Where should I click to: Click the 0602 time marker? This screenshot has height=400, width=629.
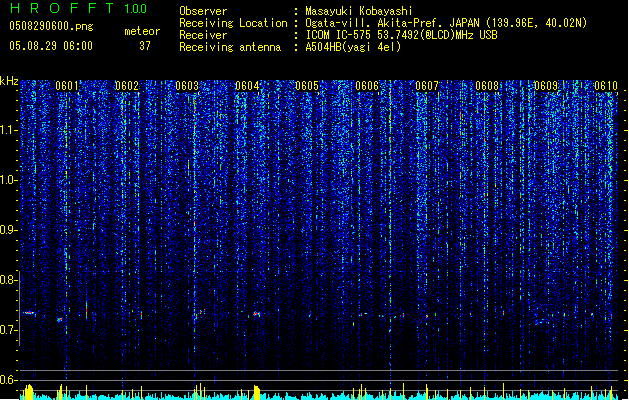pyautogui.click(x=127, y=86)
